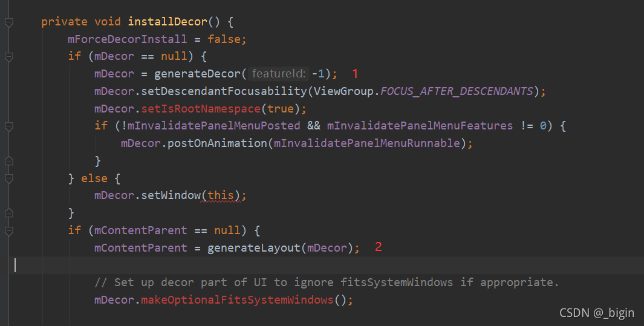Click the mInvalidatePanelMenuPosted variable
The width and height of the screenshot is (644, 326).
coord(214,126)
